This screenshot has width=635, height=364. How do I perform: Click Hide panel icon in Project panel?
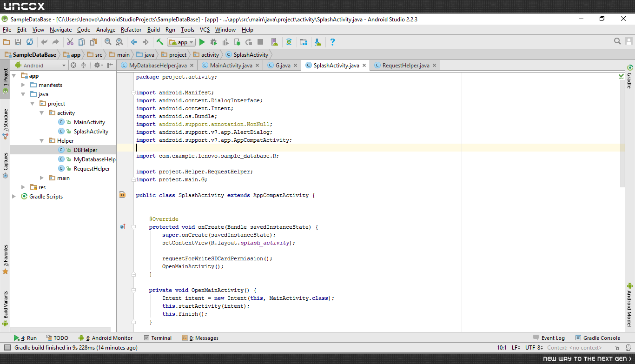[x=110, y=66]
